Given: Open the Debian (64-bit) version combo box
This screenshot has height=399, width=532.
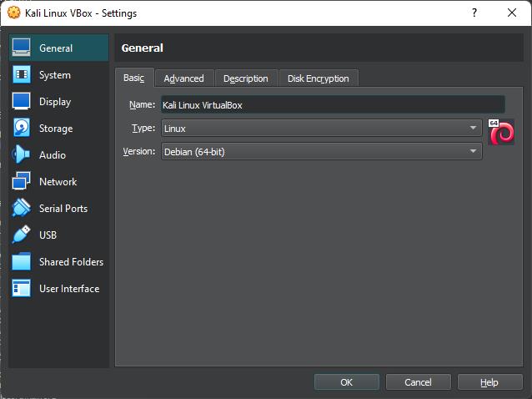Looking at the screenshot, I should pos(321,151).
